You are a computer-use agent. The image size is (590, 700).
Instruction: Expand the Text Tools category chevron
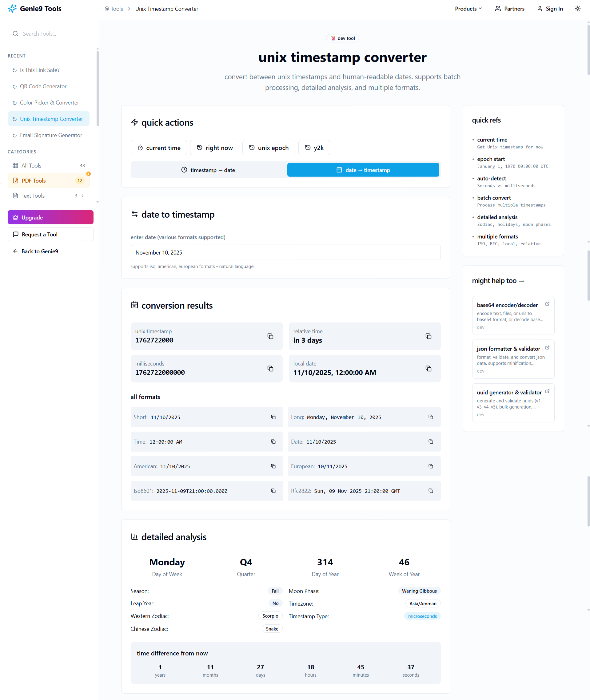(x=83, y=196)
